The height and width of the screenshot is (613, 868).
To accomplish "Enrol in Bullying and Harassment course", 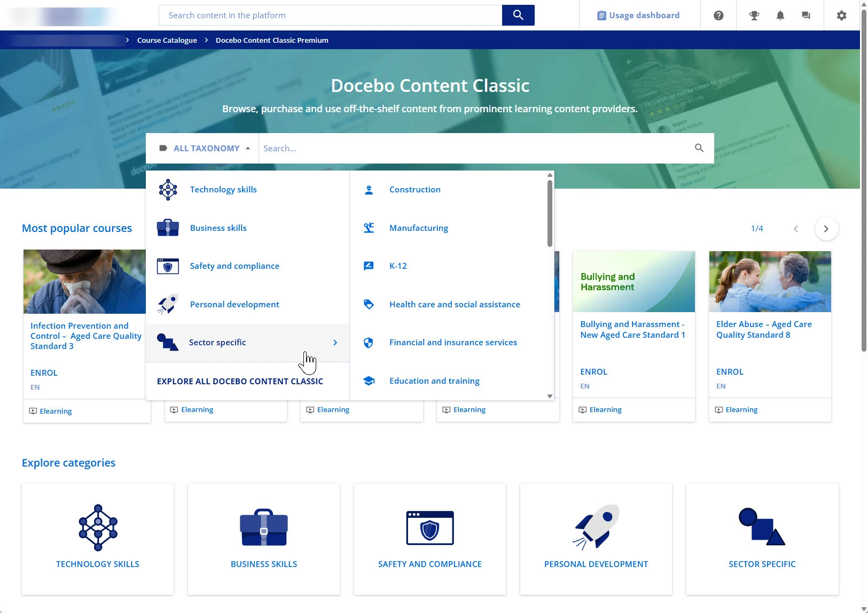I will click(x=594, y=371).
